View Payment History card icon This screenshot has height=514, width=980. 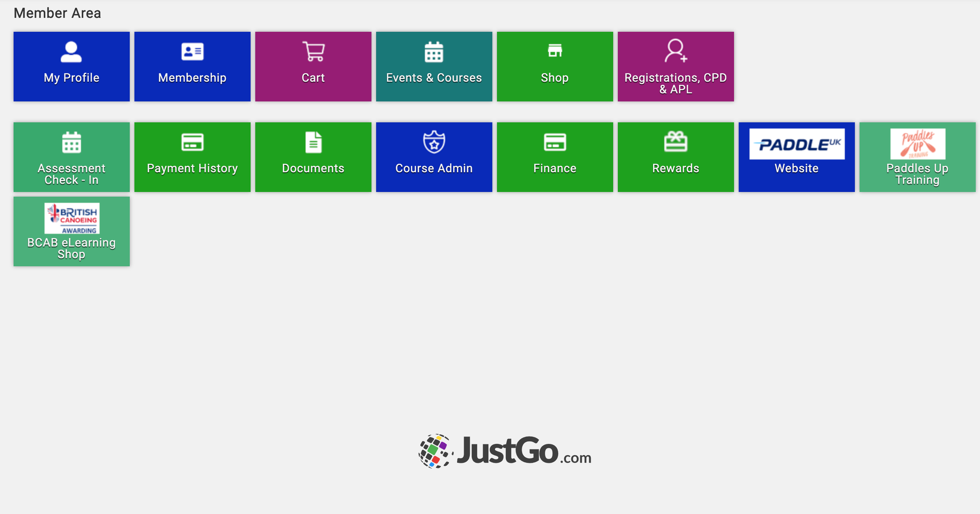193,142
